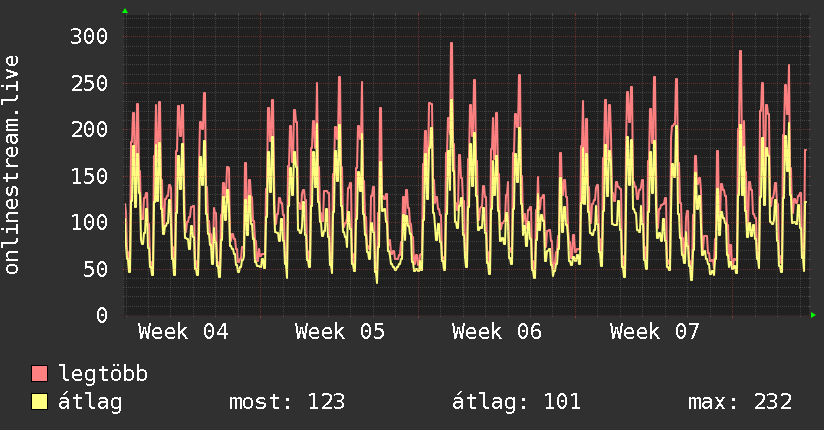Click the Week 06 axis label
The height and width of the screenshot is (430, 824).
pos(497,332)
